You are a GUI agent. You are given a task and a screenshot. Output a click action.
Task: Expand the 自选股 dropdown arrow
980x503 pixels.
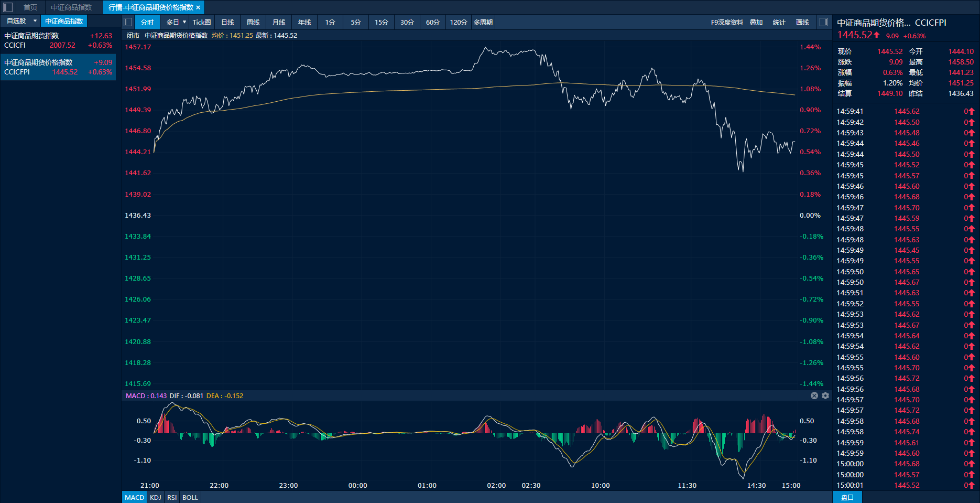pos(35,21)
